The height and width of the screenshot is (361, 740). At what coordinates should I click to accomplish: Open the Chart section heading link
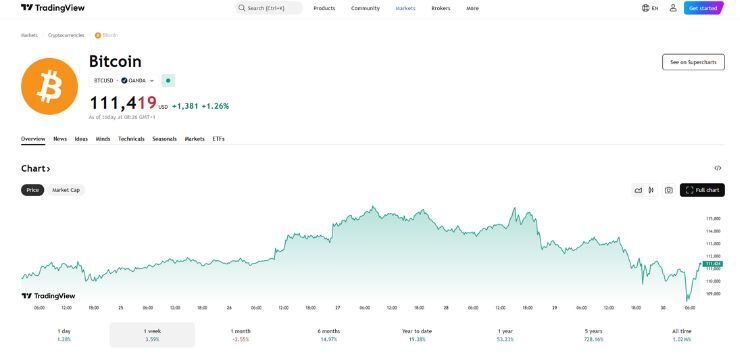point(36,168)
